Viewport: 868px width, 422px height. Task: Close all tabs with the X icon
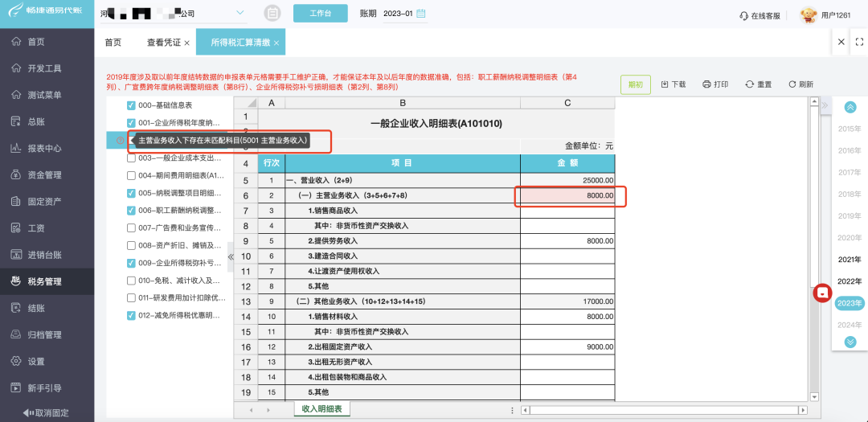coord(841,42)
